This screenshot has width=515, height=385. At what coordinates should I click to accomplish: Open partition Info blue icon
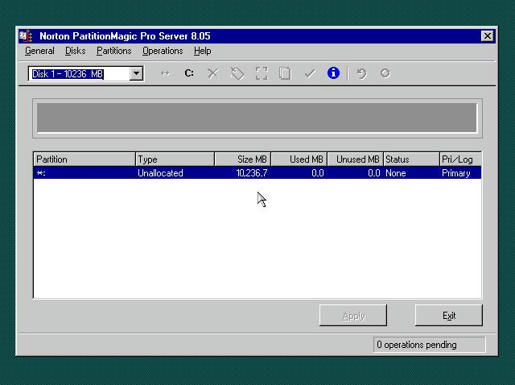click(333, 73)
